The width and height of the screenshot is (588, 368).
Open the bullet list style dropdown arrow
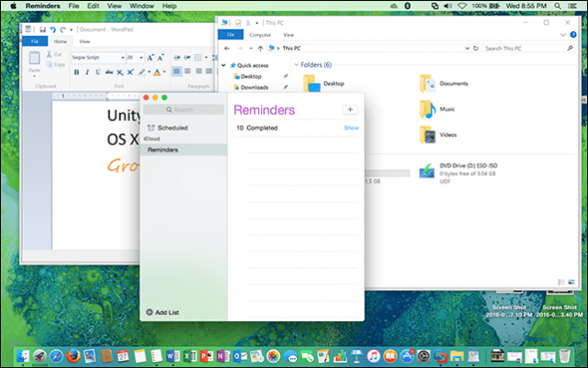tap(206, 57)
